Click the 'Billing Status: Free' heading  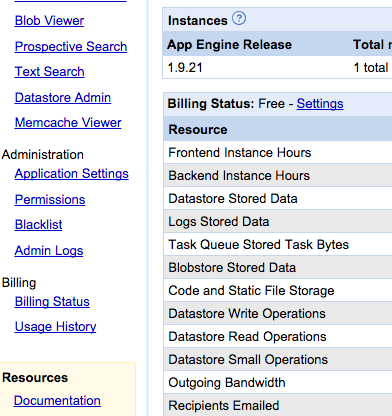pos(226,104)
